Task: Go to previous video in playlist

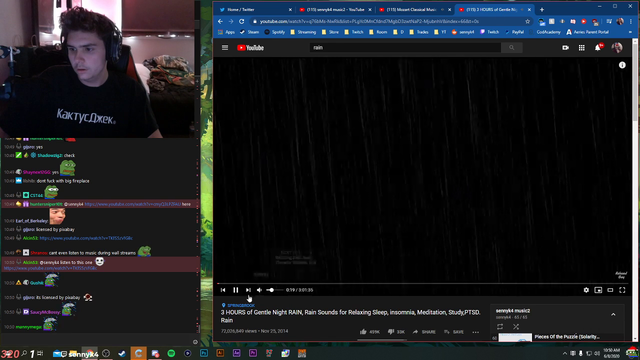Action: 223,290
